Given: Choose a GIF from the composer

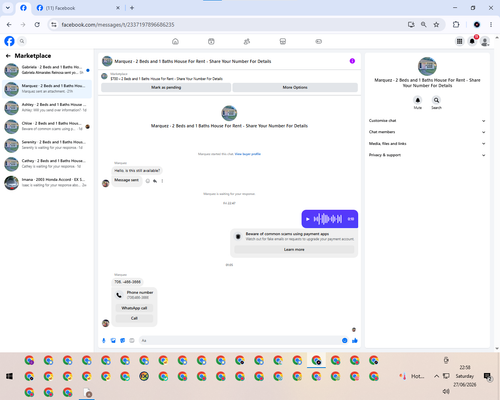Looking at the screenshot, I should tap(132, 340).
